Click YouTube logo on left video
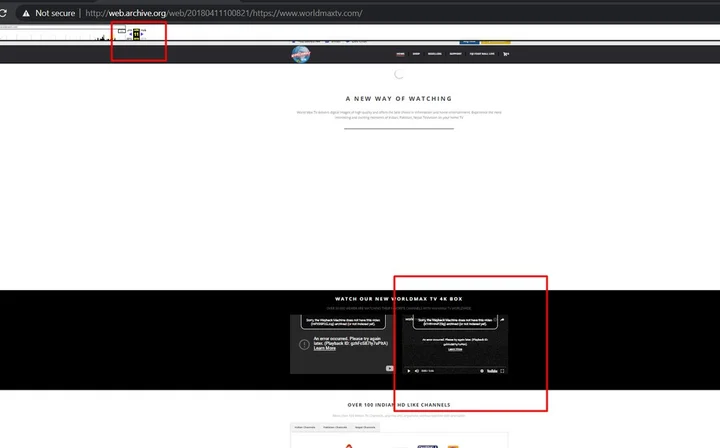This screenshot has width=720, height=448. pos(390,368)
